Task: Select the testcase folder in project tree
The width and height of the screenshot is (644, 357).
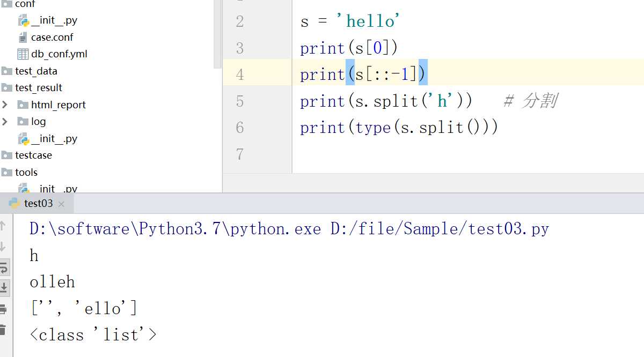Action: tap(33, 155)
